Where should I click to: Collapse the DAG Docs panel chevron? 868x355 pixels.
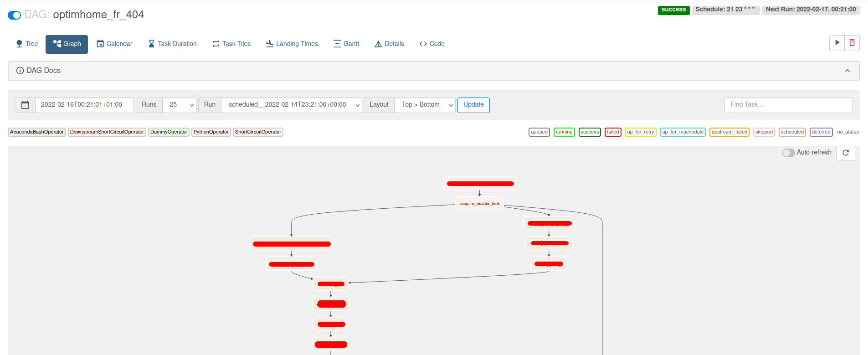[x=847, y=71]
